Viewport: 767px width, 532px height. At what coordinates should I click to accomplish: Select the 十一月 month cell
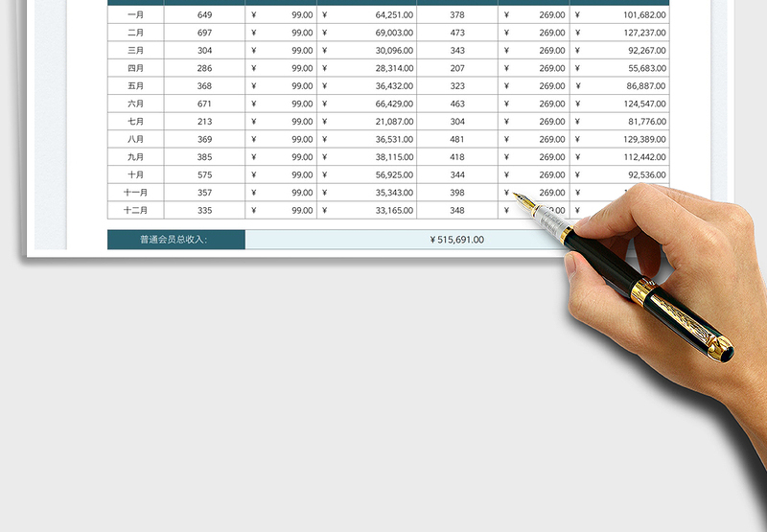135,193
